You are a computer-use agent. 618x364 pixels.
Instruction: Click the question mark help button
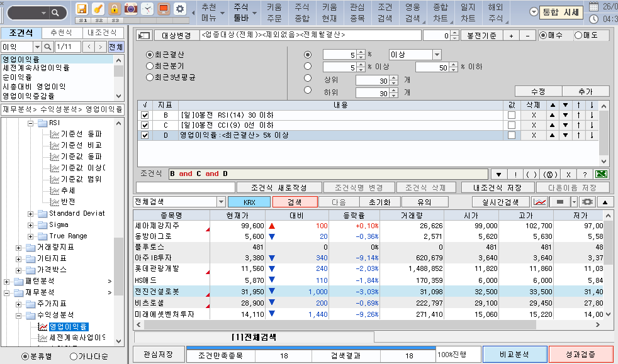coord(585,174)
